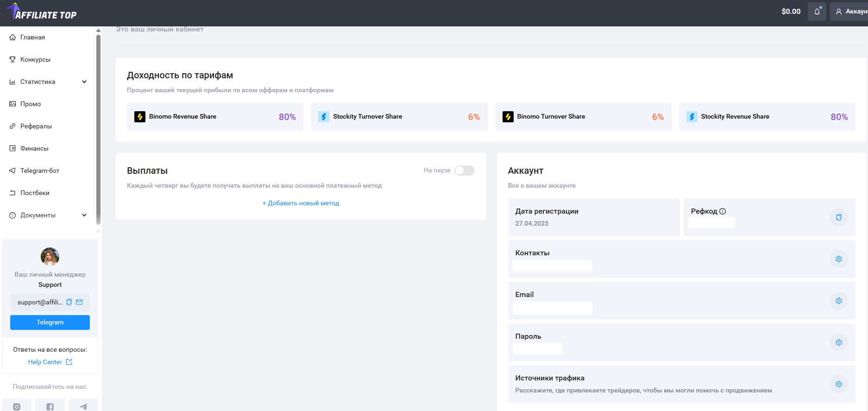Click the personal manager avatar
Viewport: 868px width, 411px height.
click(50, 257)
